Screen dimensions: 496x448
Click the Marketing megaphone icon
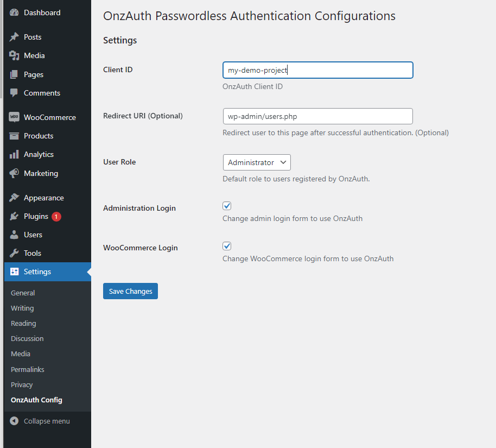pos(14,173)
